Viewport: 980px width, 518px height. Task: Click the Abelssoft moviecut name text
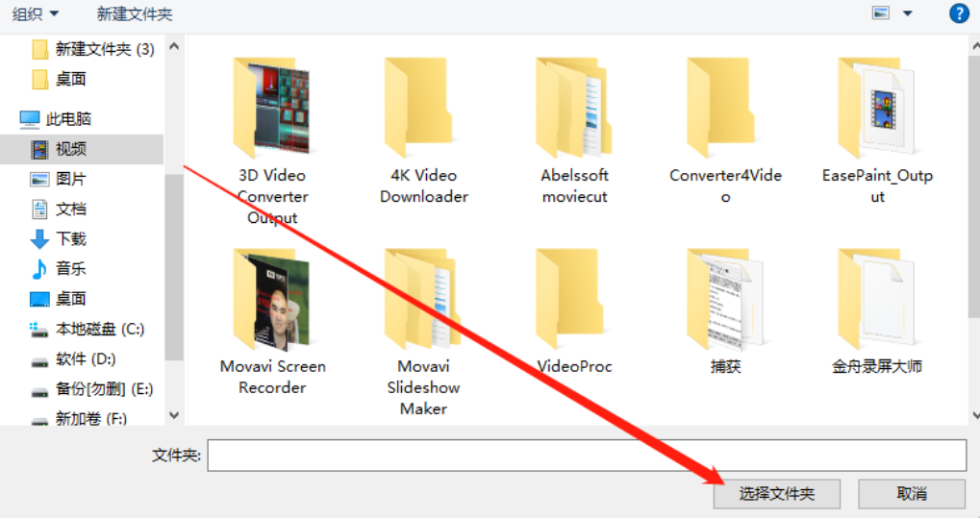(574, 185)
